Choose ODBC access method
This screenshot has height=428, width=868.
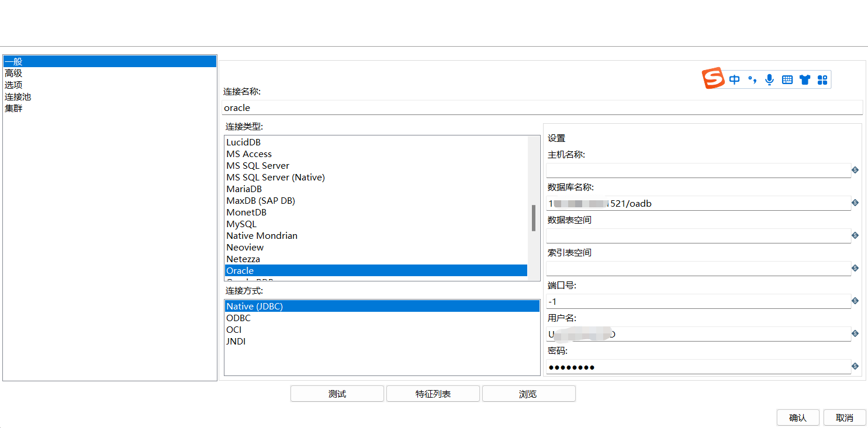382,318
